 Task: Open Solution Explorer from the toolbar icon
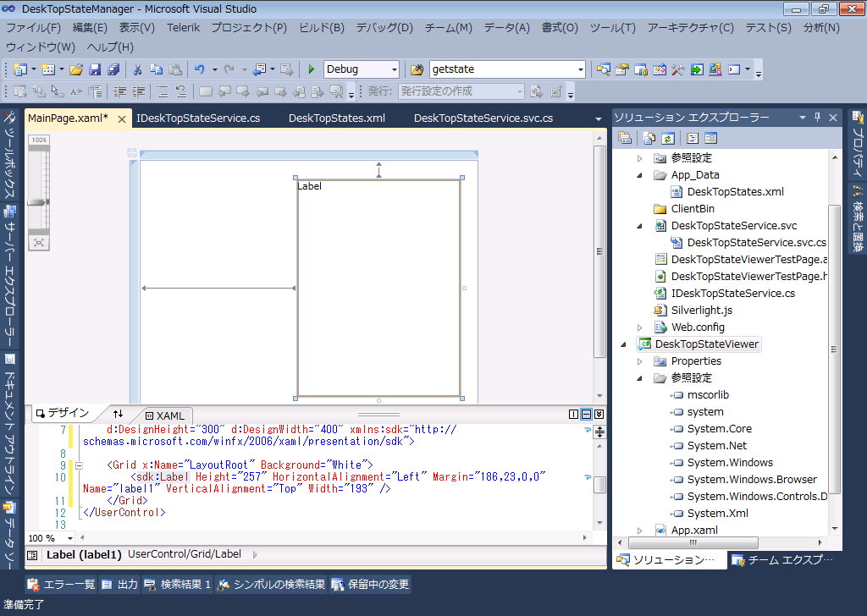tap(603, 69)
